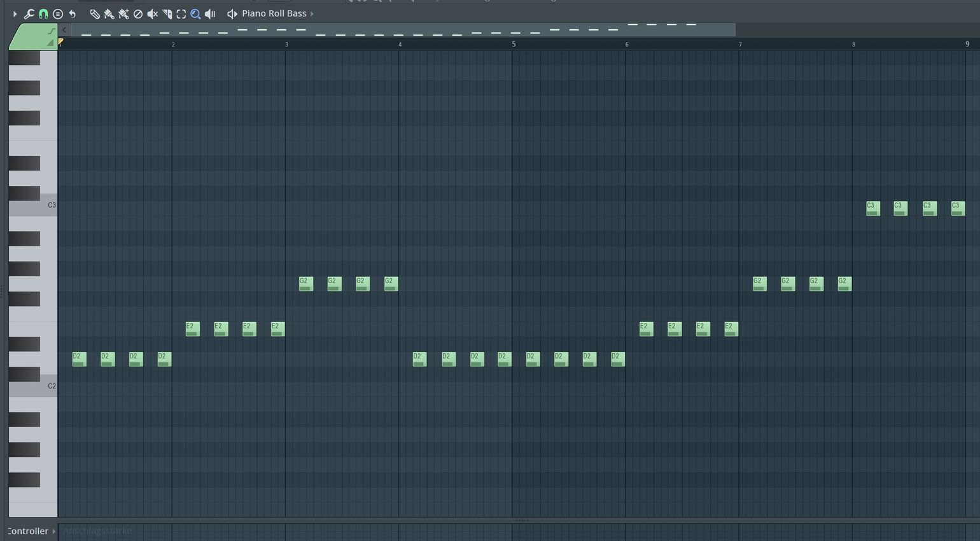980x541 pixels.
Task: Select the Delete tool
Action: coord(138,14)
